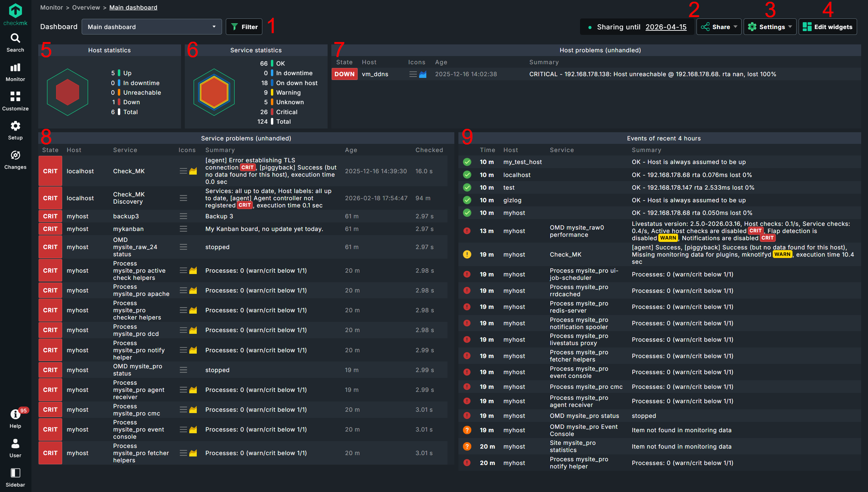868x492 pixels.
Task: Sort service problems by State column
Action: [50, 150]
